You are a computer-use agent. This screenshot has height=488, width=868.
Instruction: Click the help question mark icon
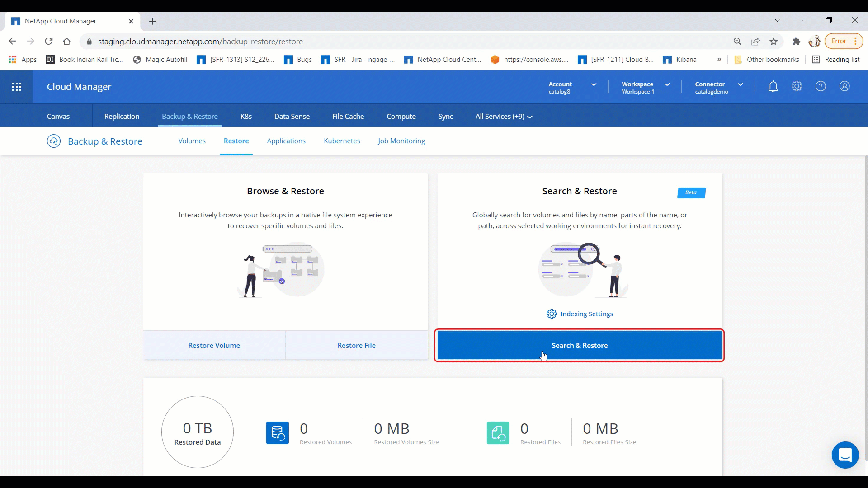(821, 86)
